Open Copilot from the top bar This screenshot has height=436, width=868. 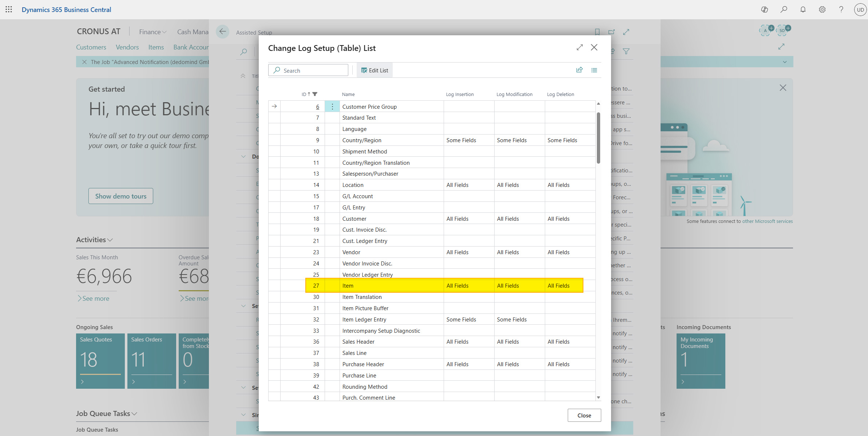(765, 9)
